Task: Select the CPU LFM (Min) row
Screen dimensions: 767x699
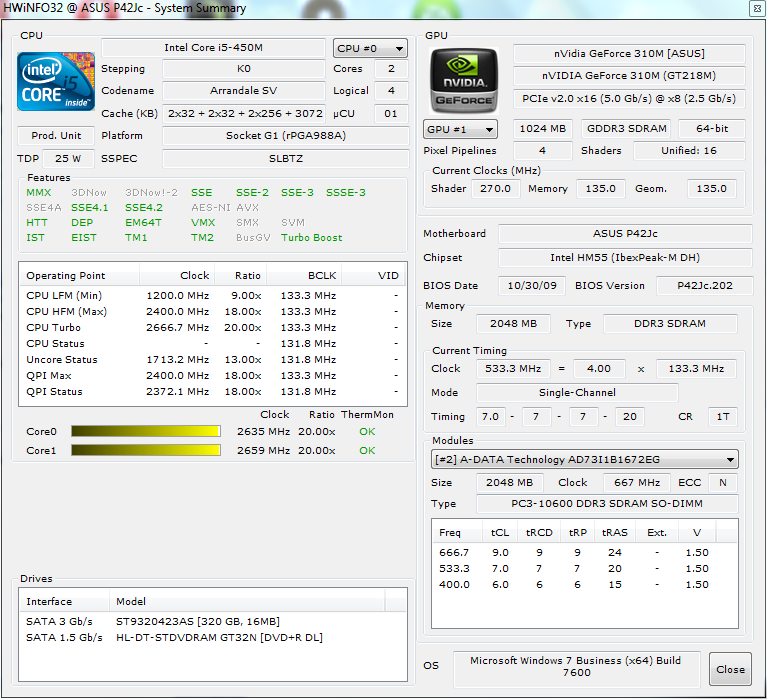Action: (213, 295)
